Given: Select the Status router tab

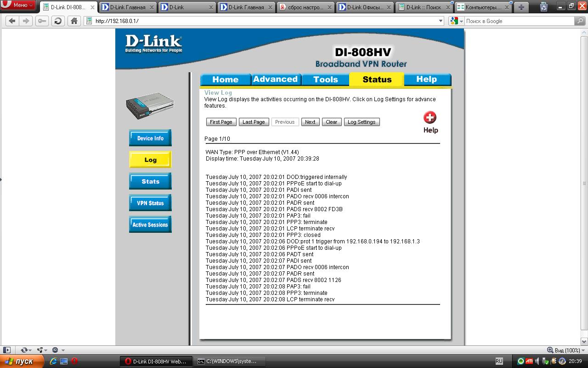Looking at the screenshot, I should [x=377, y=80].
